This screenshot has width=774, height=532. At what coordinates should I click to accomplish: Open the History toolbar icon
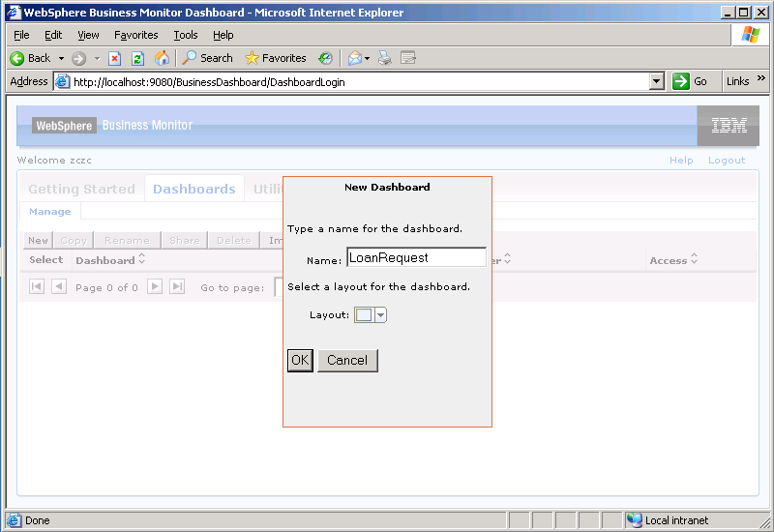tap(326, 58)
